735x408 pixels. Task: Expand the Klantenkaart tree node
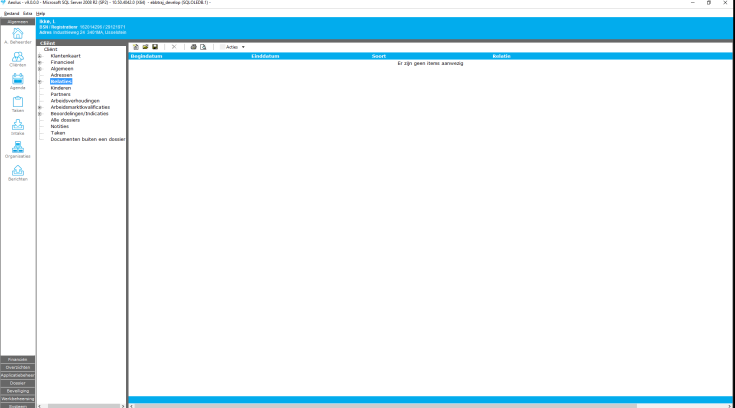pos(40,56)
